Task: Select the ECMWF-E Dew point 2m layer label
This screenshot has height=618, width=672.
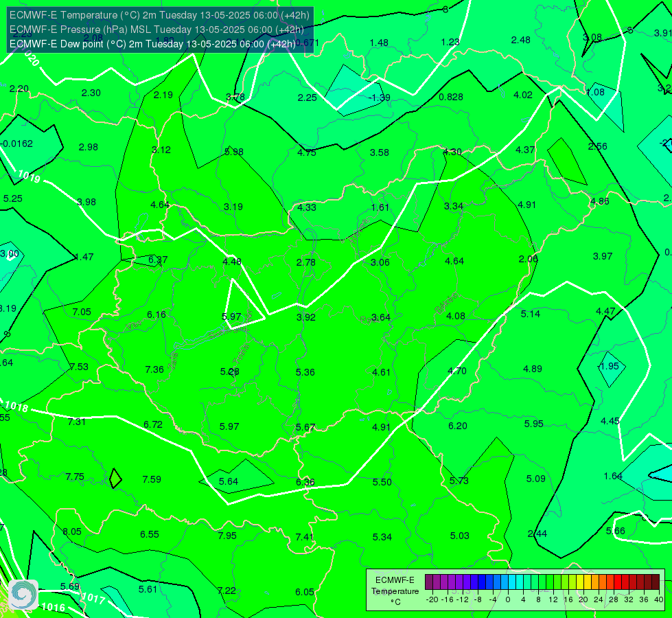Action: 152,44
